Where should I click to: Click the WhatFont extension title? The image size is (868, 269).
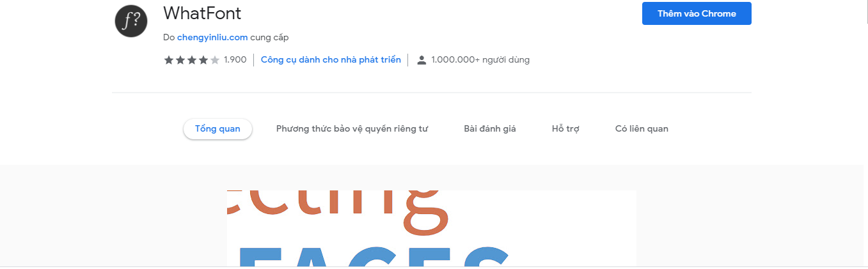[202, 13]
